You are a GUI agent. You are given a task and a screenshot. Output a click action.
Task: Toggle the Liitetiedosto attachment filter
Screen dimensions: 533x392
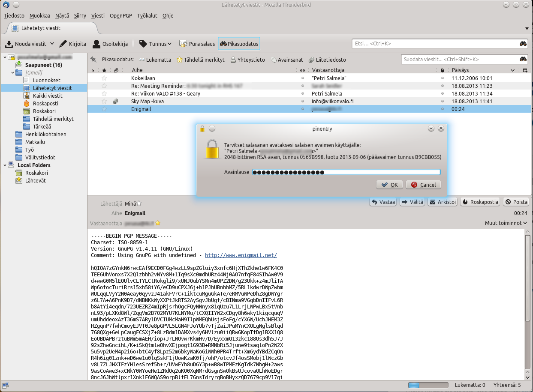pos(328,60)
